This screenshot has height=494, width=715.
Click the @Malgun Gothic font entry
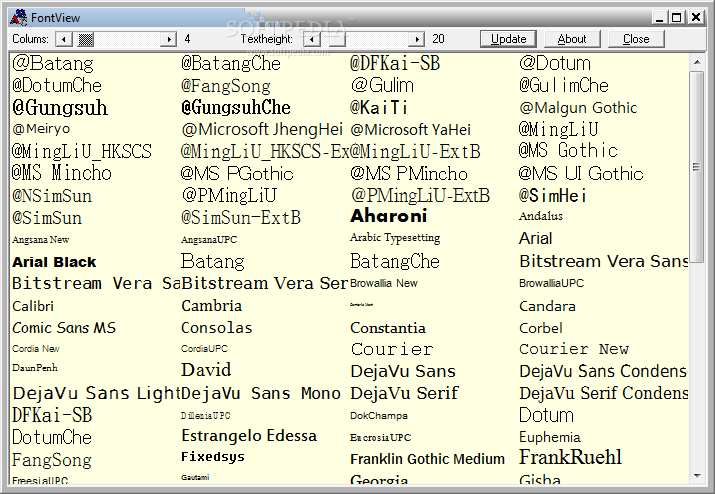(578, 108)
